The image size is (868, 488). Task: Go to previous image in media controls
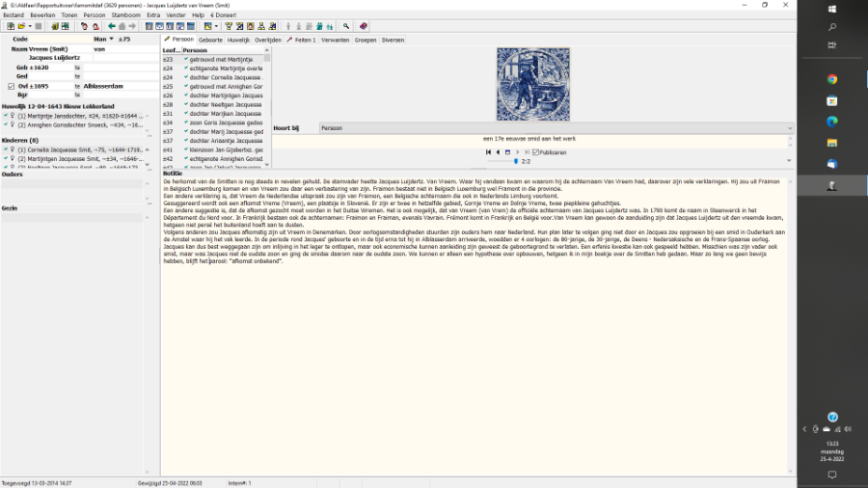[498, 151]
